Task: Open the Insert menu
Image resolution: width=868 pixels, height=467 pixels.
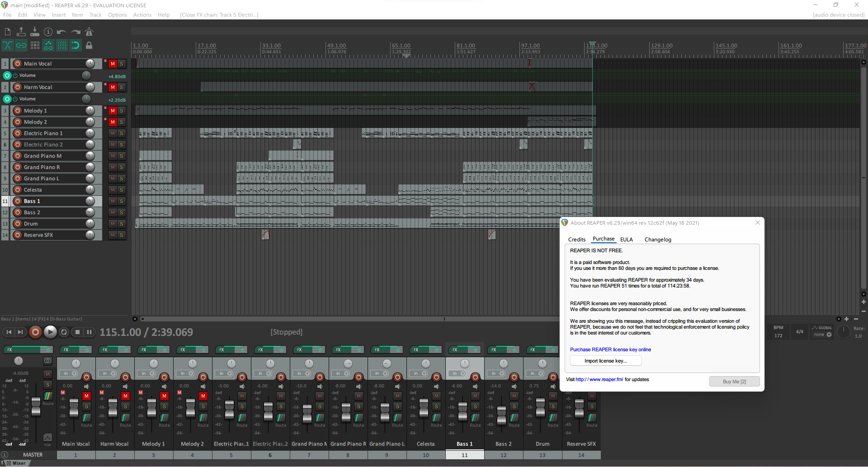Action: coord(59,15)
